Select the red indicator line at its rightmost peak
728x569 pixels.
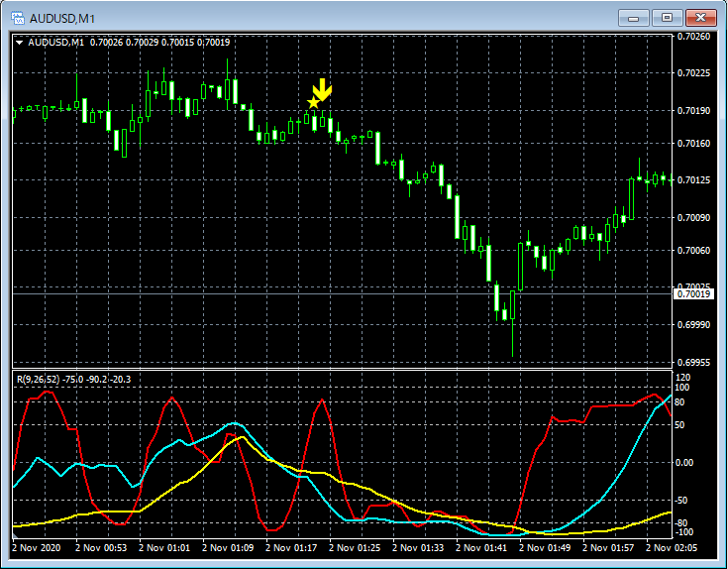point(653,395)
